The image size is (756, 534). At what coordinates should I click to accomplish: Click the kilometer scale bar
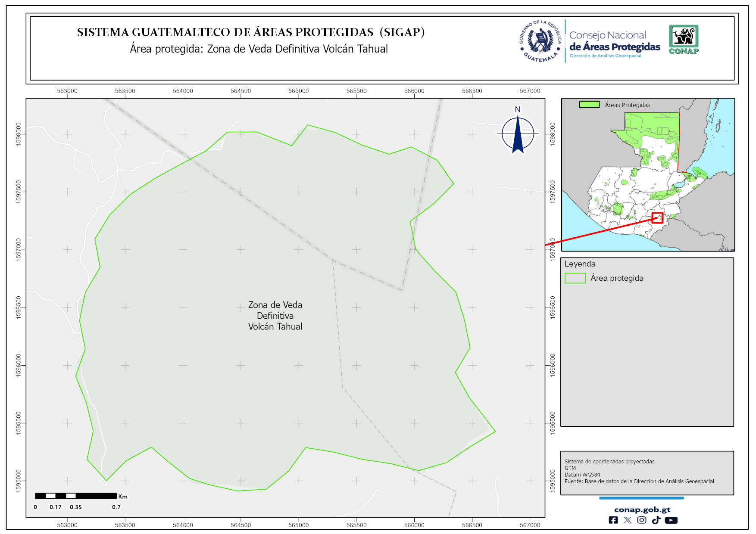coord(76,496)
